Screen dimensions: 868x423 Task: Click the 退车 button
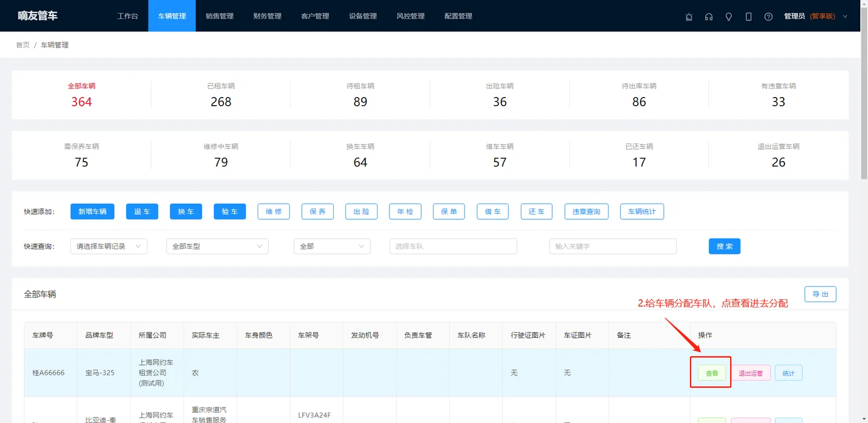tap(142, 211)
